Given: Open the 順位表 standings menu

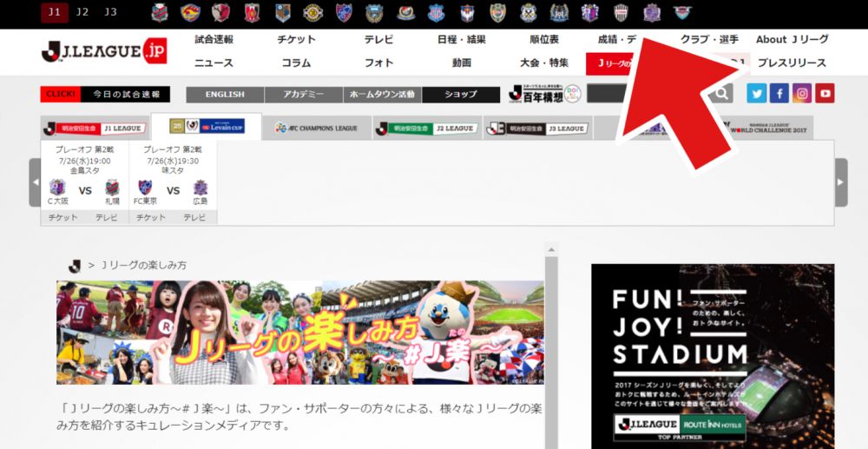Looking at the screenshot, I should 544,39.
